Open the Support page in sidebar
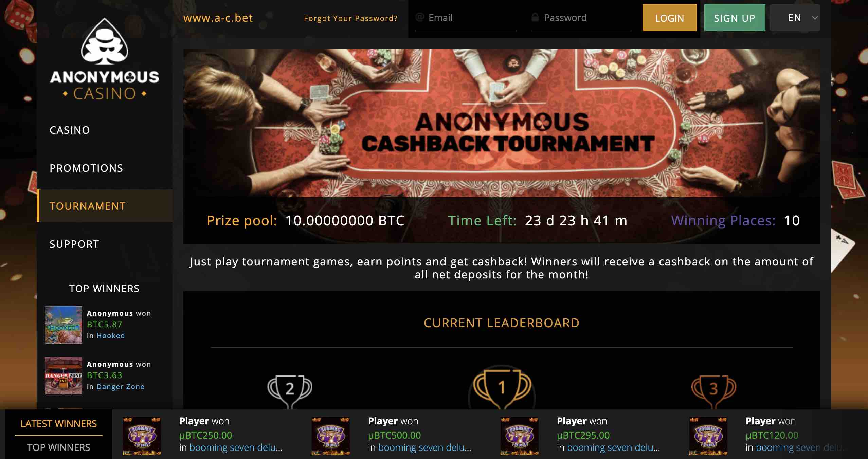Screen dimensions: 868x459 [74, 244]
